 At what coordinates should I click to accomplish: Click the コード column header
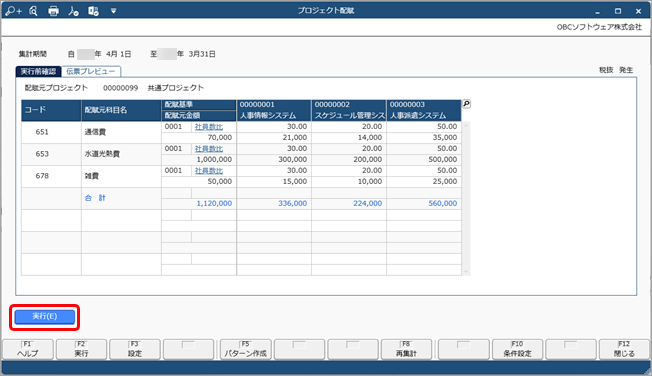[51, 110]
